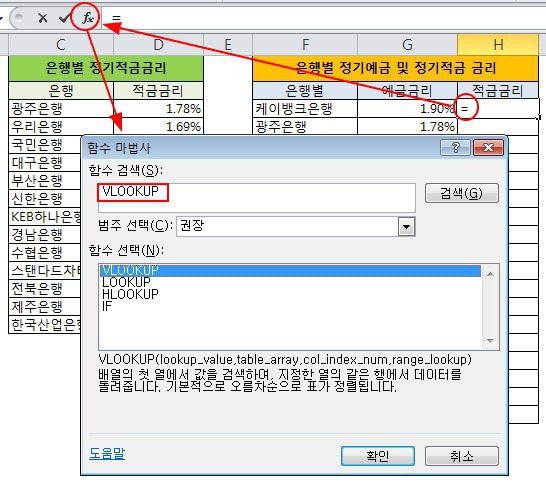Click the 예금금리 header cell
The height and width of the screenshot is (486, 546).
point(407,91)
